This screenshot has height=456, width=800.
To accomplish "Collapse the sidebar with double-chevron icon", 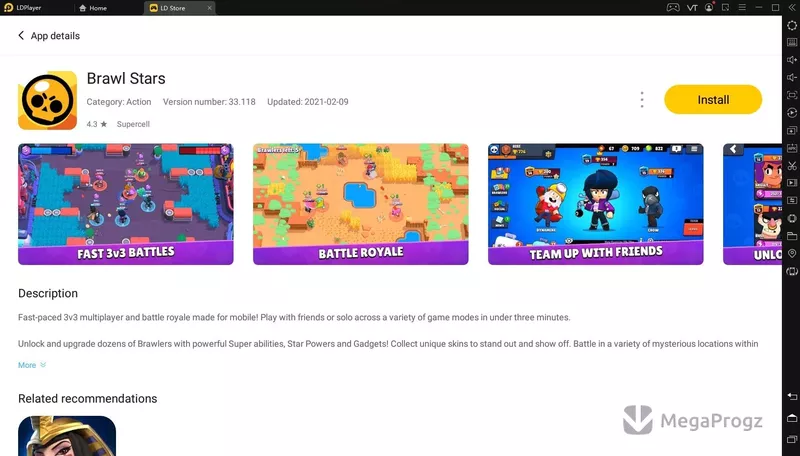I will [792, 7].
